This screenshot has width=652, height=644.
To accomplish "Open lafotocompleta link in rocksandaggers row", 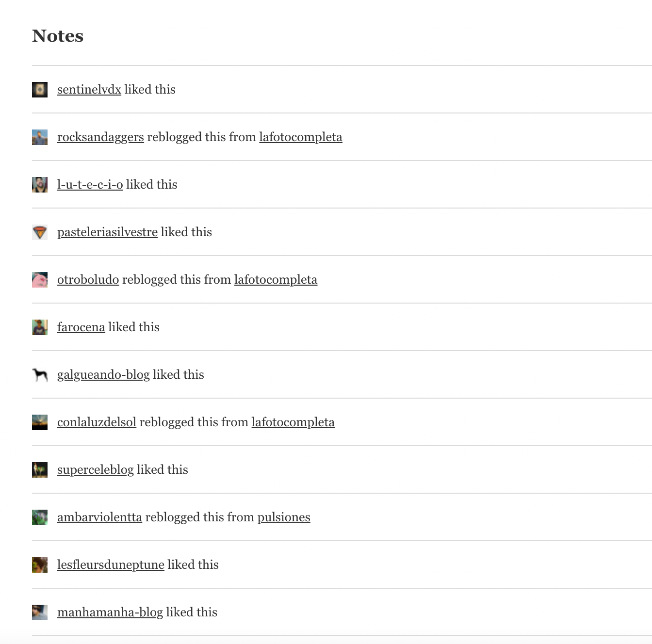I will (x=300, y=137).
